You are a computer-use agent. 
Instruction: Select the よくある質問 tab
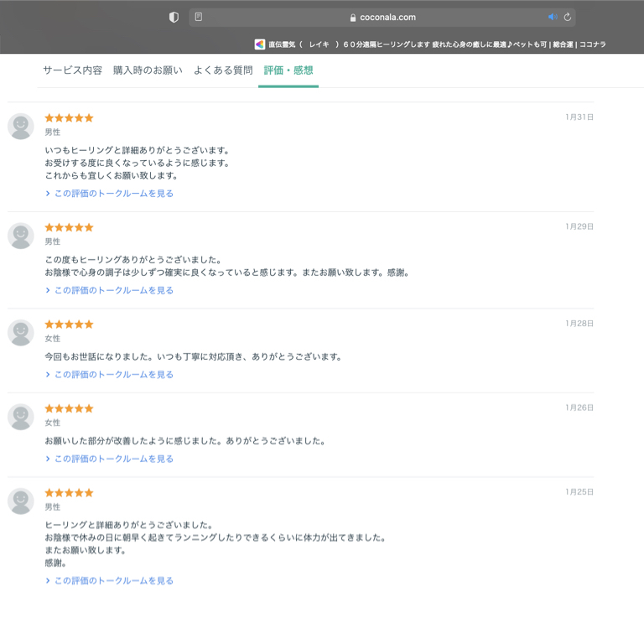coord(223,70)
